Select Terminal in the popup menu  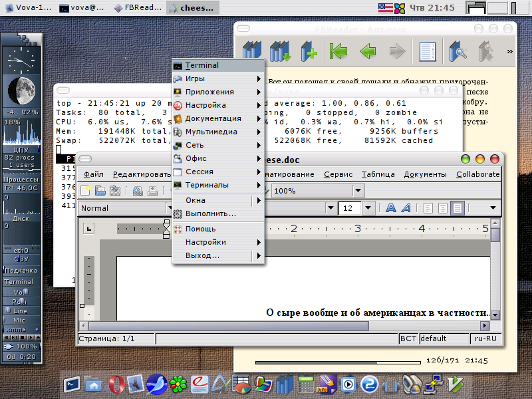[x=201, y=66]
